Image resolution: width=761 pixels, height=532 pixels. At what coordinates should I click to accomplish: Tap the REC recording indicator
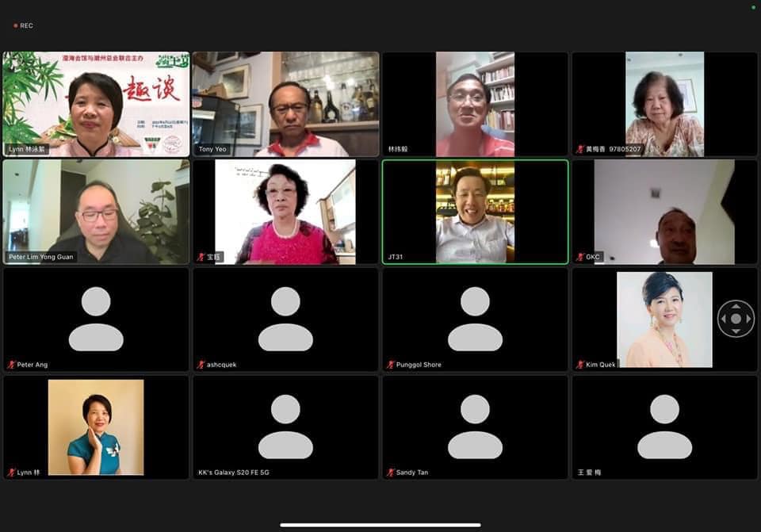pos(23,25)
